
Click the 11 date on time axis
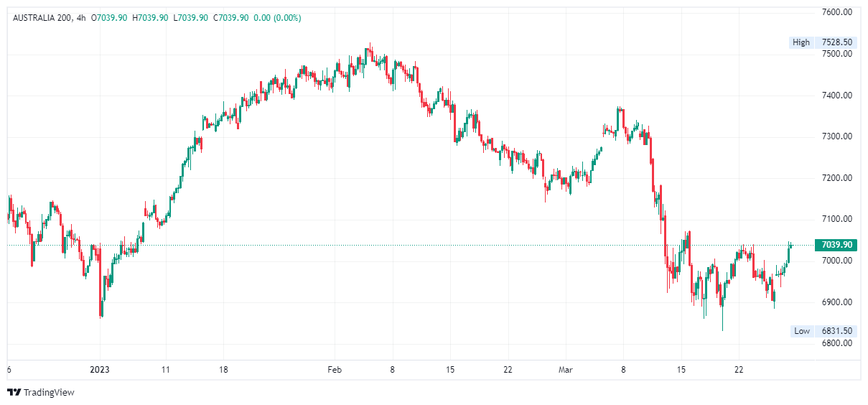pos(165,370)
